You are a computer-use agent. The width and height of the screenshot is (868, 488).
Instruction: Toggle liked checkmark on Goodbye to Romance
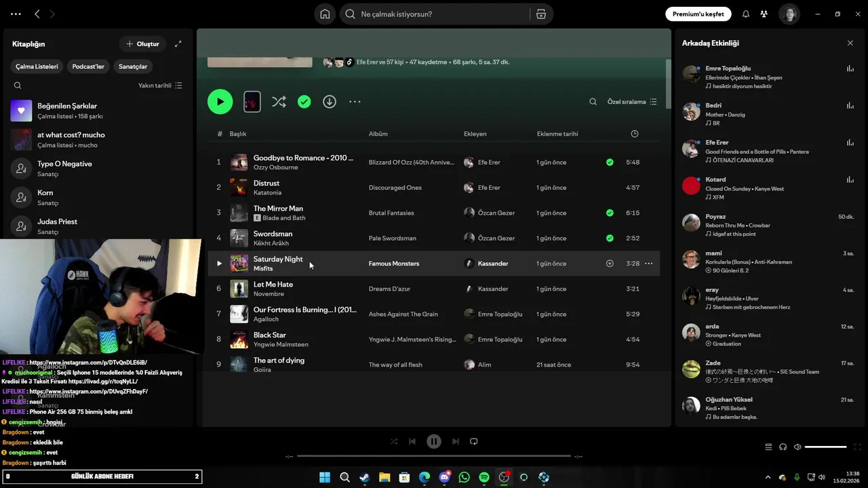click(x=610, y=162)
